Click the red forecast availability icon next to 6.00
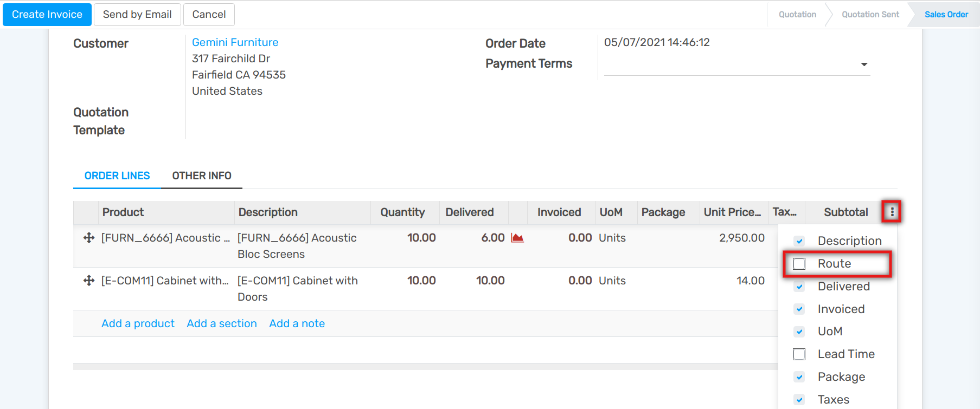The image size is (980, 409). pyautogui.click(x=517, y=237)
